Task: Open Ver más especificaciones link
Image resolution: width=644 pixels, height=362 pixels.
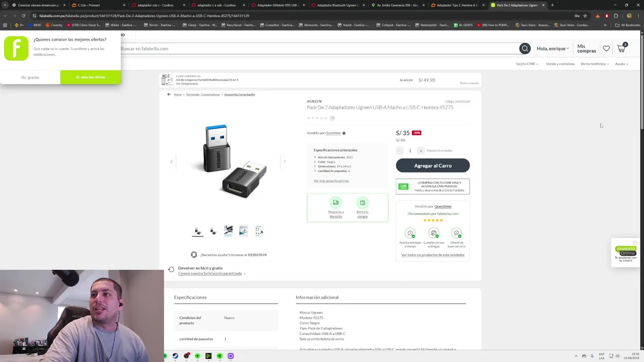Action: [331, 181]
